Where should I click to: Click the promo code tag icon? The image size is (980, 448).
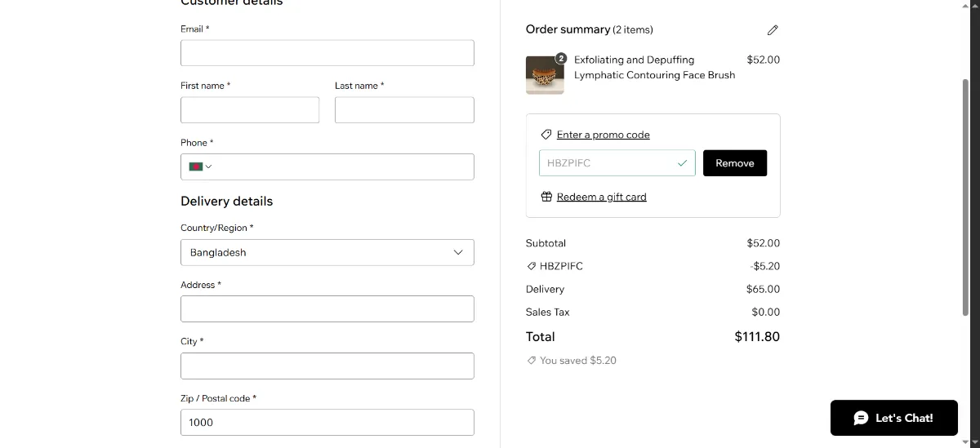click(x=546, y=135)
